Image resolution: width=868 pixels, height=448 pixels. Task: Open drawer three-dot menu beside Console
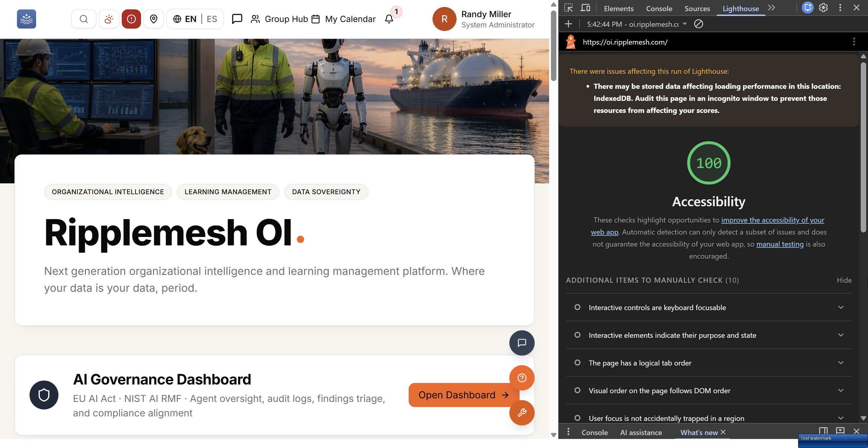pyautogui.click(x=568, y=431)
